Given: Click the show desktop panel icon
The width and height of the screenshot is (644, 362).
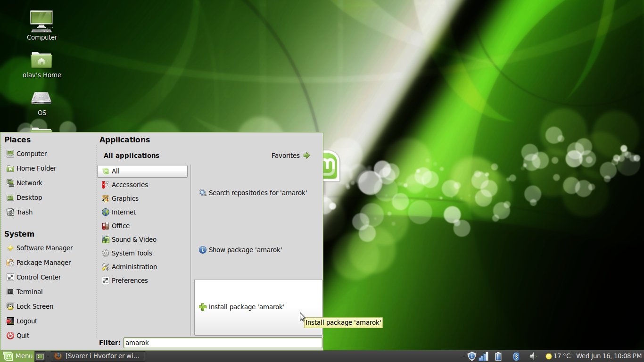Looking at the screenshot, I should point(41,356).
